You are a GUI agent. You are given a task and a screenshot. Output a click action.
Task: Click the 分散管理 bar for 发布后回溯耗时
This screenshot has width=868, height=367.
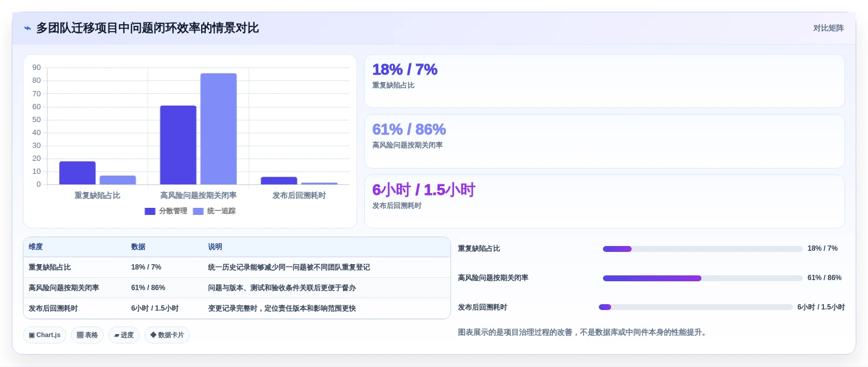point(279,181)
